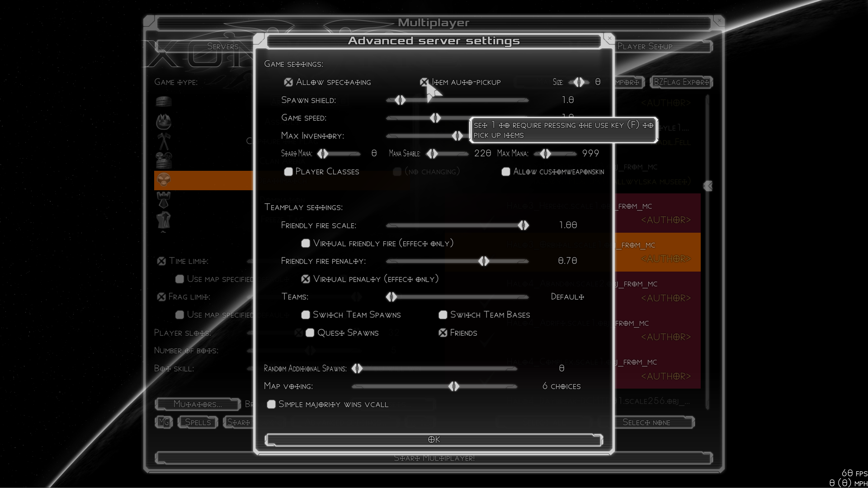Open the Mutators... button
868x488 pixels.
[198, 404]
